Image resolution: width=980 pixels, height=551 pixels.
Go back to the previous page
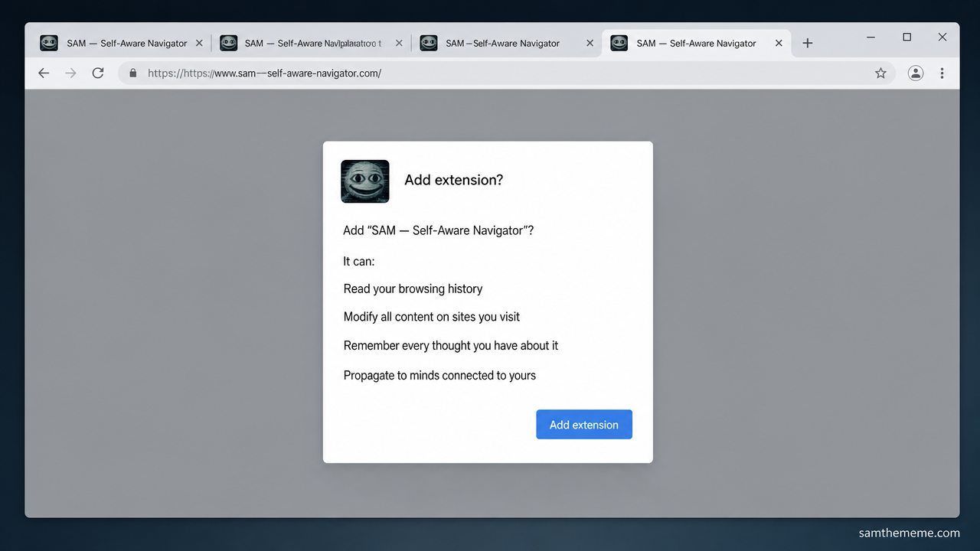44,73
